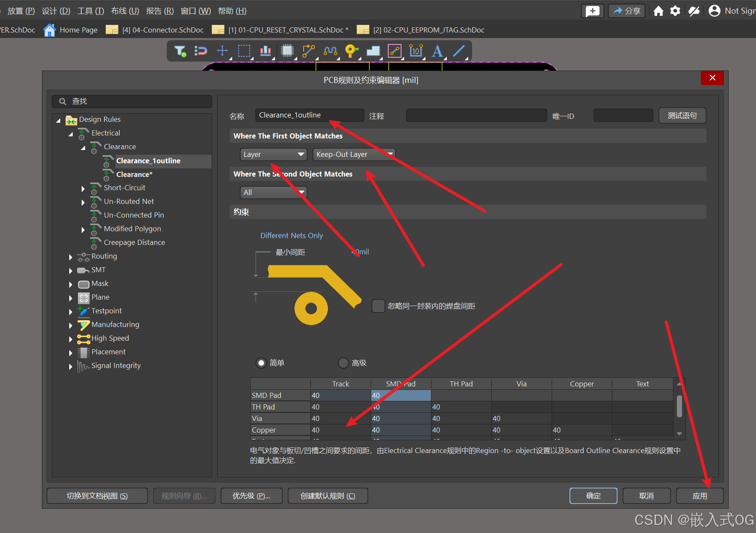
Task: Open the home icon in top bar
Action: [659, 11]
